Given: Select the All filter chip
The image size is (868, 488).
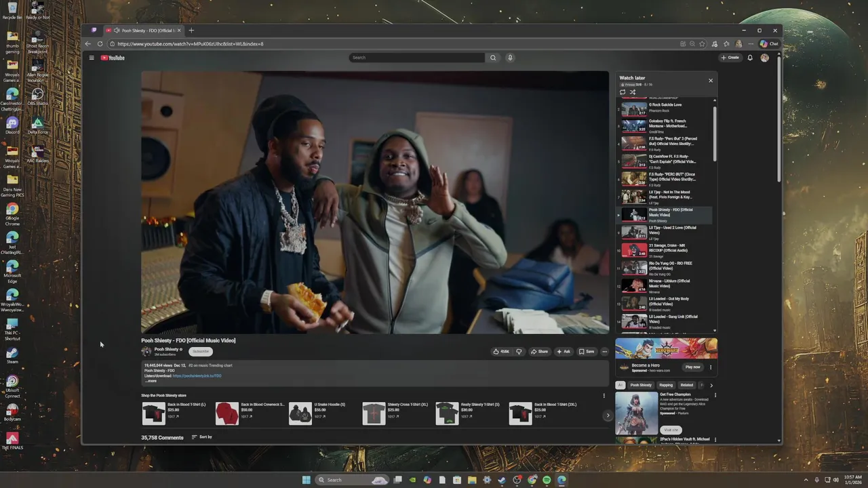Looking at the screenshot, I should coord(620,385).
